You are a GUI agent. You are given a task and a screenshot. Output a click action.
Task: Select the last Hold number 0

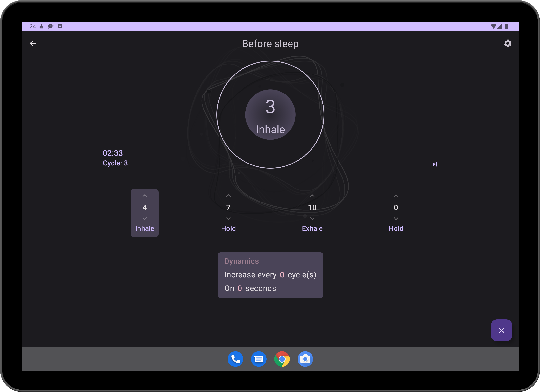click(396, 208)
